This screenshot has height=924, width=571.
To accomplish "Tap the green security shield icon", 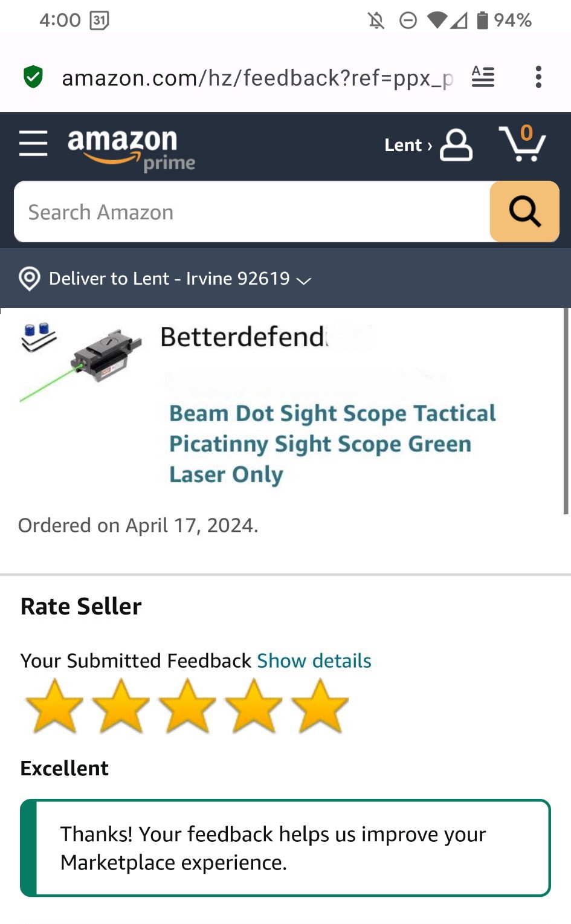I will 33,77.
